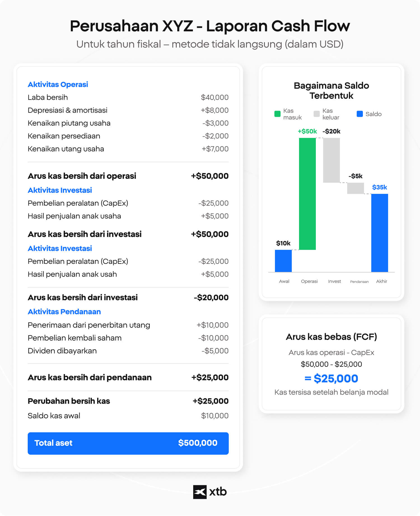Click 'Penerimaan dari penerbitan utang' row label

click(x=89, y=325)
